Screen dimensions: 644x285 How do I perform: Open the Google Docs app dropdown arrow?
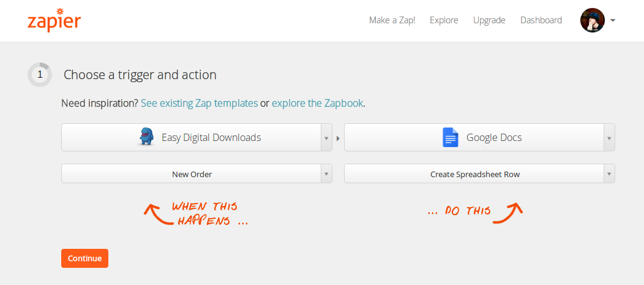(608, 138)
